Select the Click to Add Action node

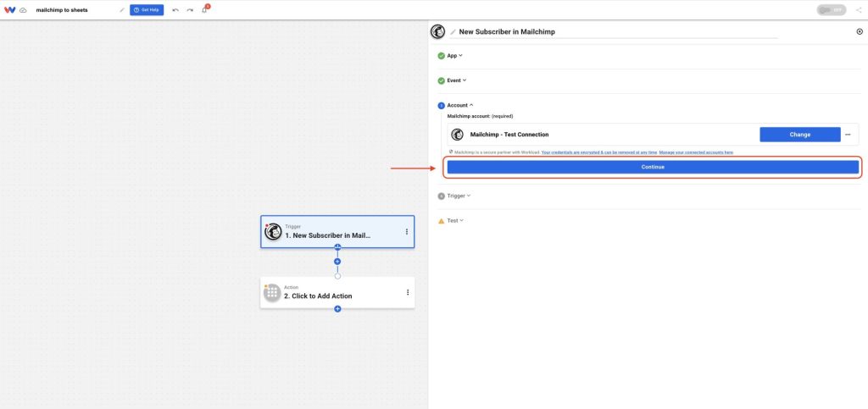pos(337,292)
